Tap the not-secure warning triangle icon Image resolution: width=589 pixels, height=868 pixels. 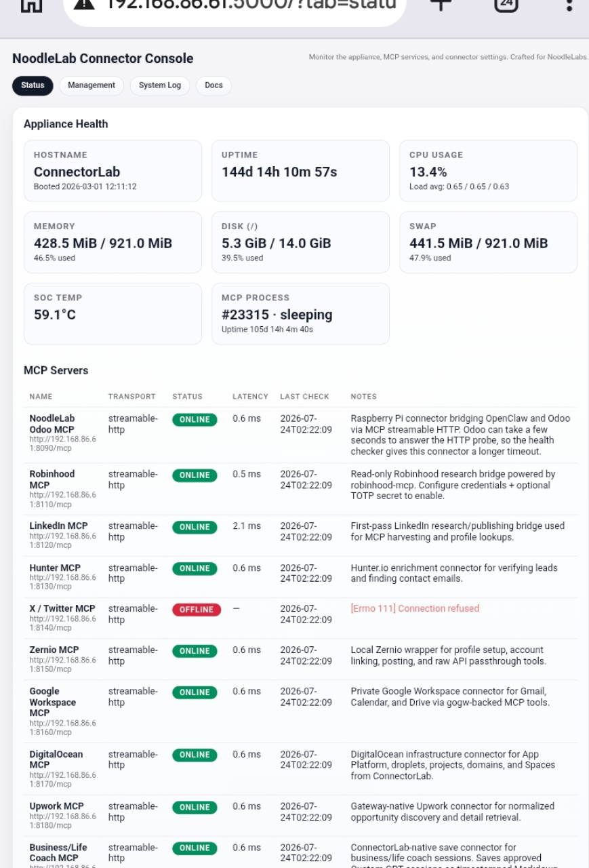click(x=83, y=4)
